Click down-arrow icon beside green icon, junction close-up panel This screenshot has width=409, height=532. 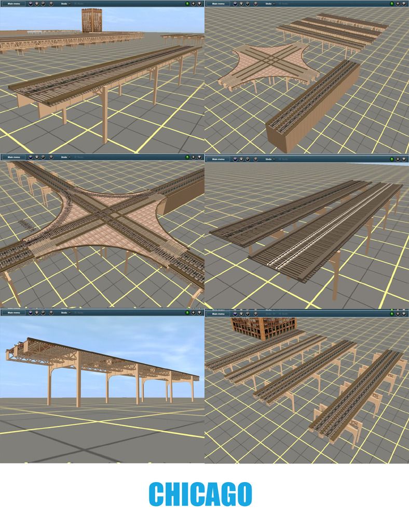point(193,157)
